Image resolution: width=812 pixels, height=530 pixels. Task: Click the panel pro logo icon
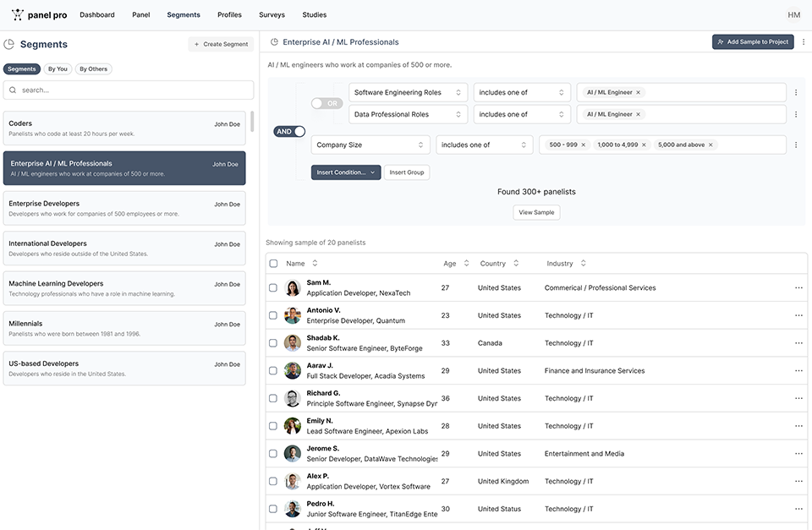coord(17,14)
